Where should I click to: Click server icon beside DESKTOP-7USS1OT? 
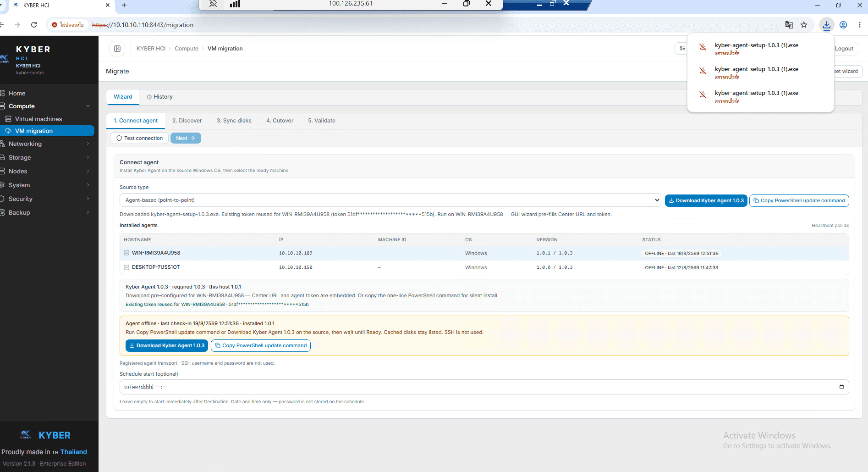coord(126,267)
